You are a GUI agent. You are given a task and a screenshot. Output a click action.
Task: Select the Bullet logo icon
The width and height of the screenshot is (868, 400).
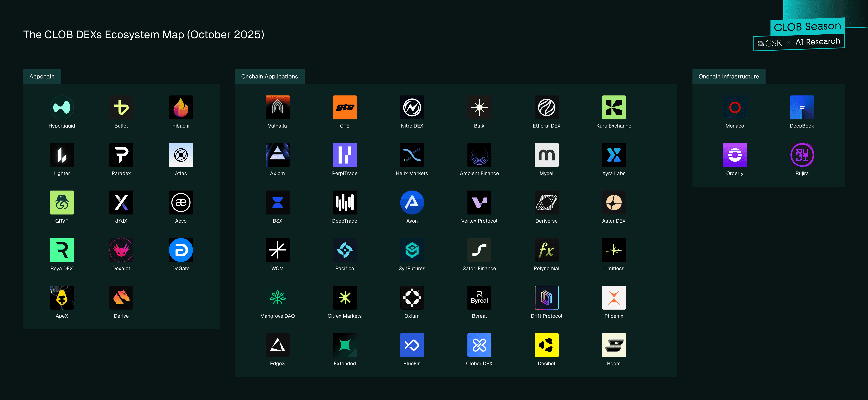pos(121,107)
